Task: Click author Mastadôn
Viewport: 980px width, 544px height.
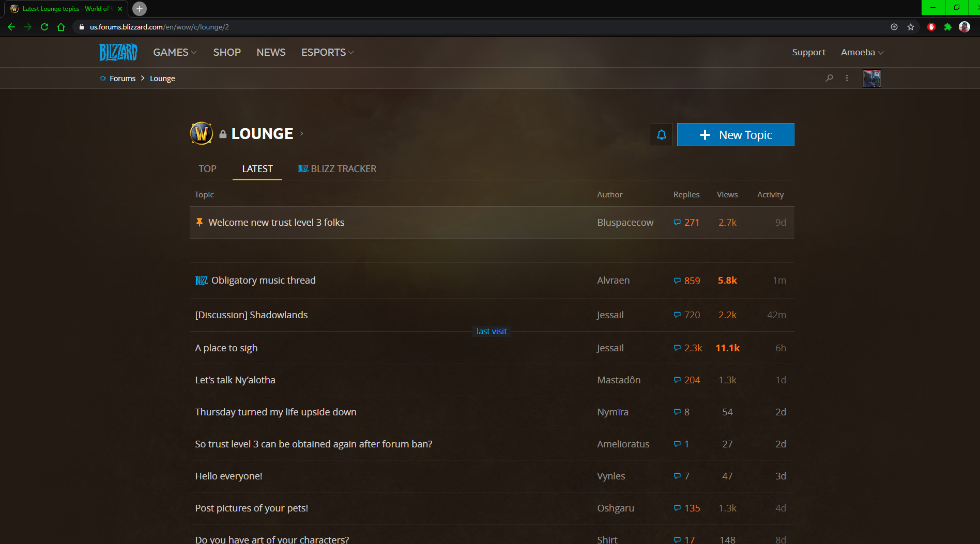Action: click(619, 380)
